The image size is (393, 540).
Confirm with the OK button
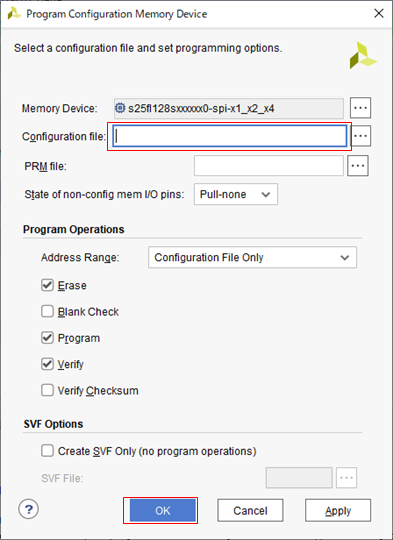point(163,510)
